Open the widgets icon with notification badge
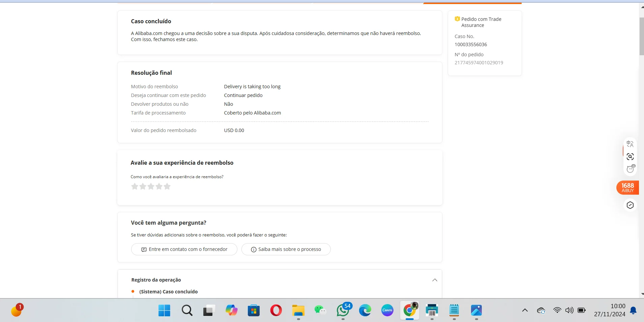Image resolution: width=644 pixels, height=322 pixels. coord(17,310)
